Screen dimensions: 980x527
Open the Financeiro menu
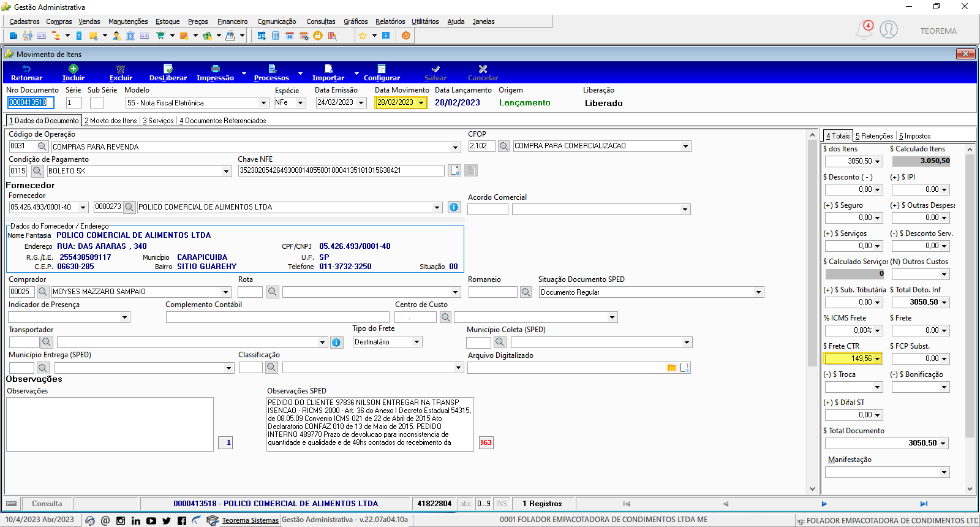click(233, 21)
